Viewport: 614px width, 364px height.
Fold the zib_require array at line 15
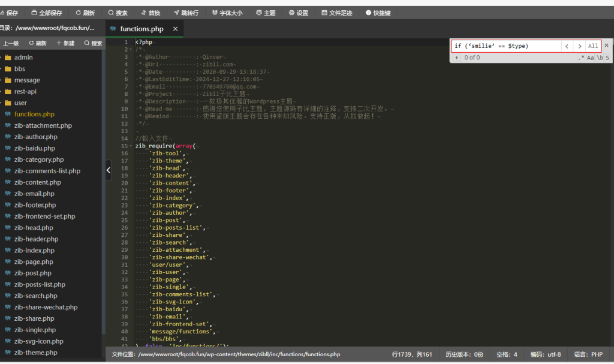click(131, 146)
